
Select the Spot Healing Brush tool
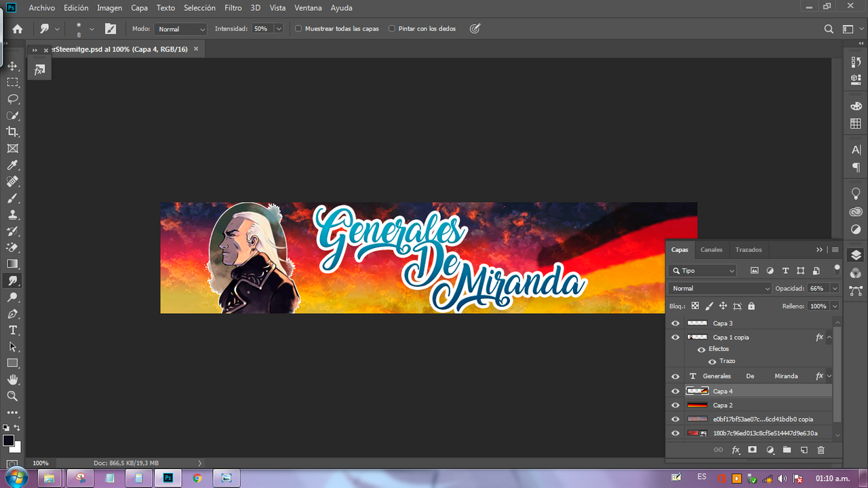[12, 182]
